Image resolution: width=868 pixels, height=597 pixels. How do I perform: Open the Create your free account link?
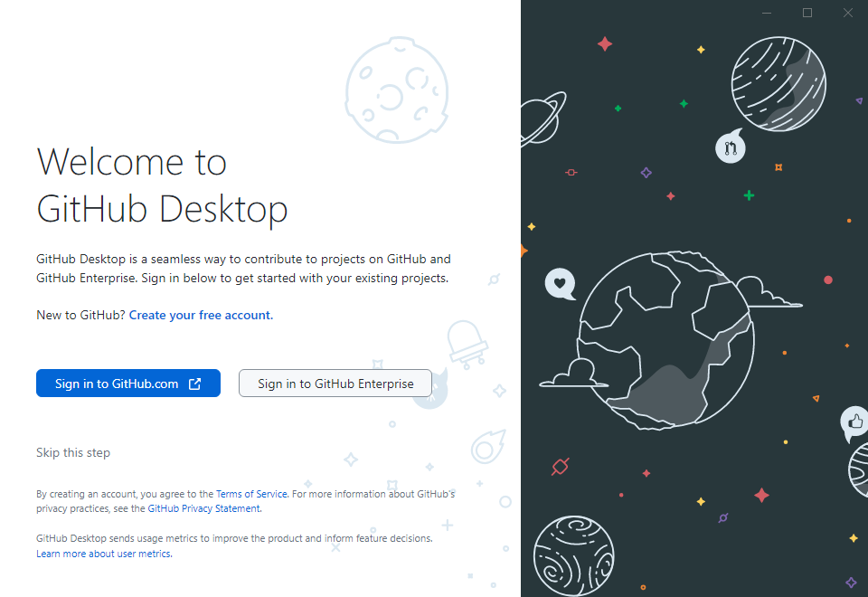coord(201,315)
